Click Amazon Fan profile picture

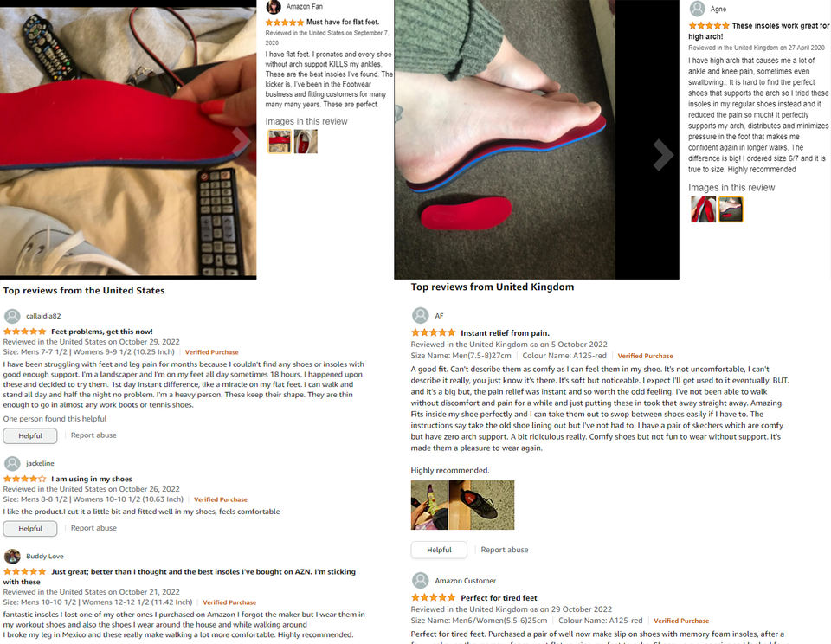pos(274,6)
